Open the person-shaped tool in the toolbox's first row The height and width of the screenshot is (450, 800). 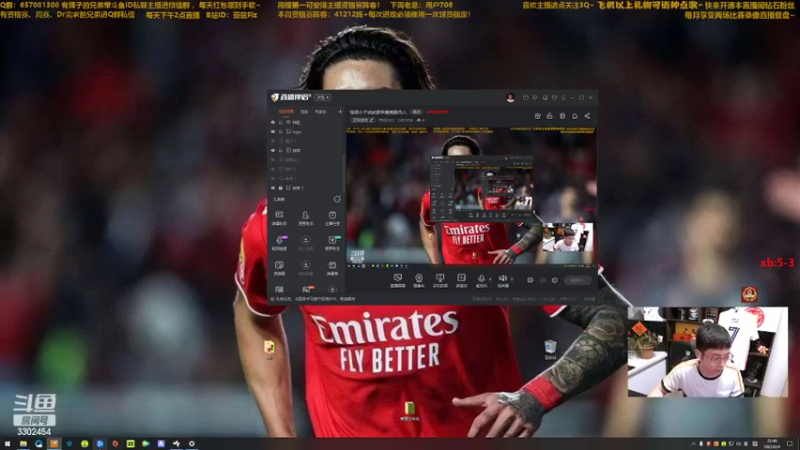[306, 218]
